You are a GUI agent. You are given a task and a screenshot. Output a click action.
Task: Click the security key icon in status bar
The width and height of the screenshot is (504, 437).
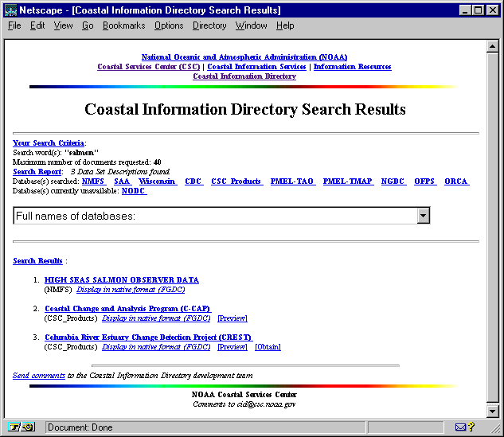[x=21, y=427]
